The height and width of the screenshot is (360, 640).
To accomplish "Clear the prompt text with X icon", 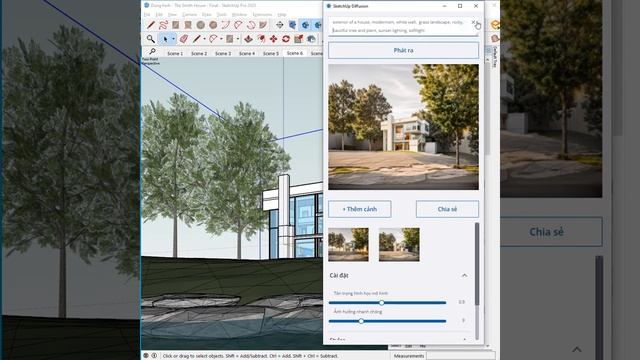I will click(473, 22).
